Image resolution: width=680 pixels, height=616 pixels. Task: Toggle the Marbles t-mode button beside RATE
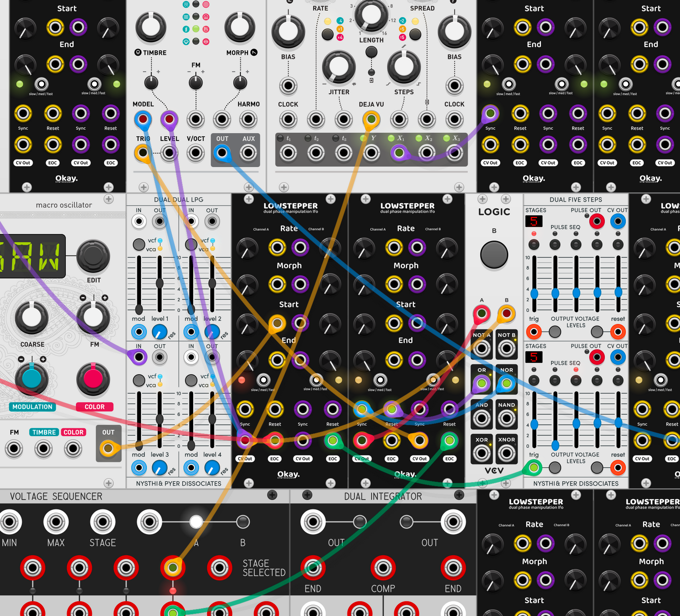click(x=327, y=34)
